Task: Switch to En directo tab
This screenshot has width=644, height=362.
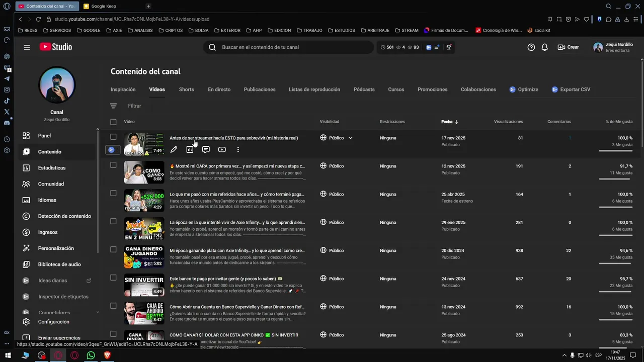Action: [x=219, y=89]
